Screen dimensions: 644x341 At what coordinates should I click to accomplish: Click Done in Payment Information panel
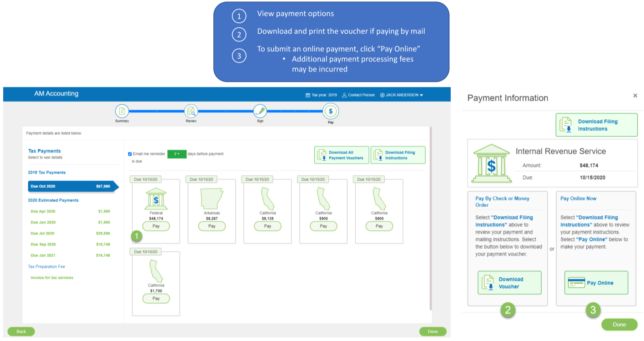coord(619,325)
